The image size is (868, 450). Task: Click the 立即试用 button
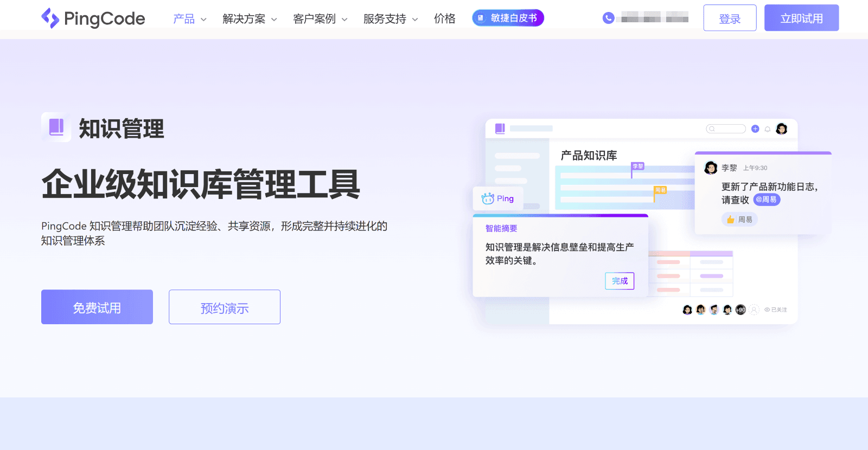[801, 18]
